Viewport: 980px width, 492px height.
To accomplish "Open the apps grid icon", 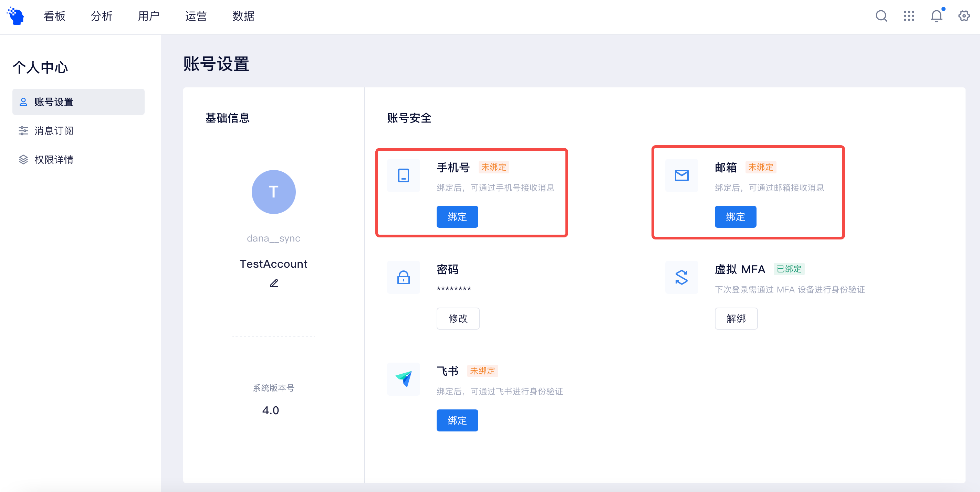I will (x=909, y=16).
